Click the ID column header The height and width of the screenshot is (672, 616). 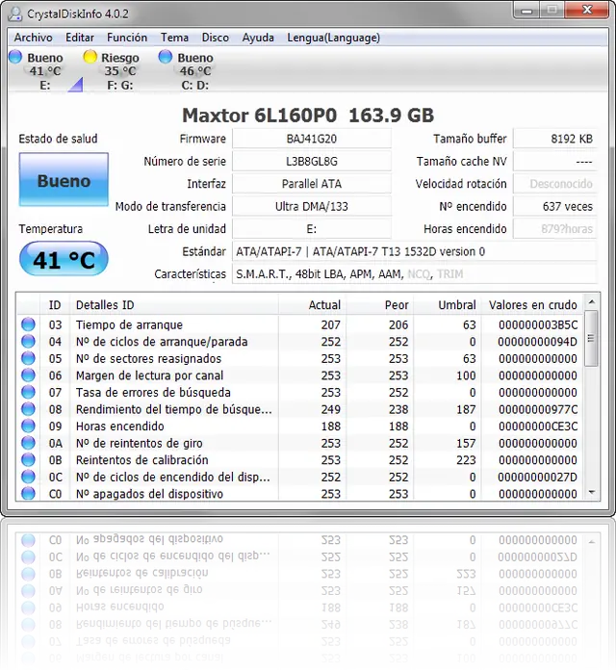click(55, 305)
